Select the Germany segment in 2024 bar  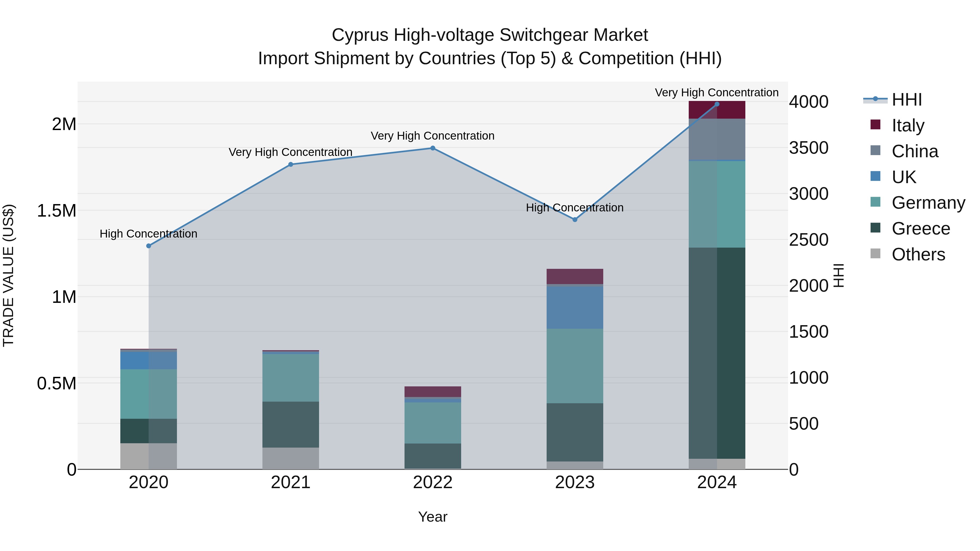point(717,205)
